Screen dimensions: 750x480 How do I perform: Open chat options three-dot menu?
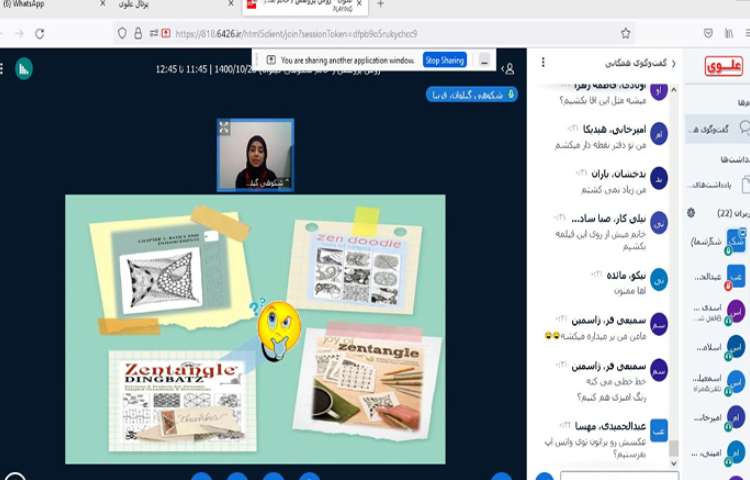(x=543, y=63)
